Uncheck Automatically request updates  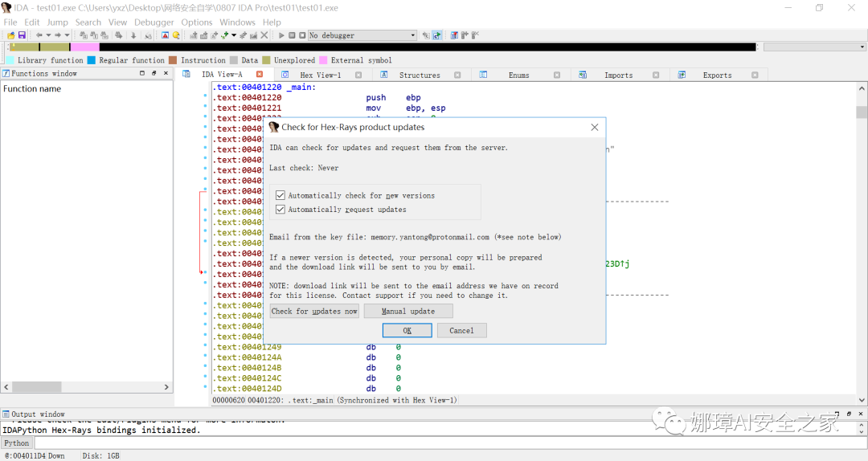pyautogui.click(x=280, y=210)
